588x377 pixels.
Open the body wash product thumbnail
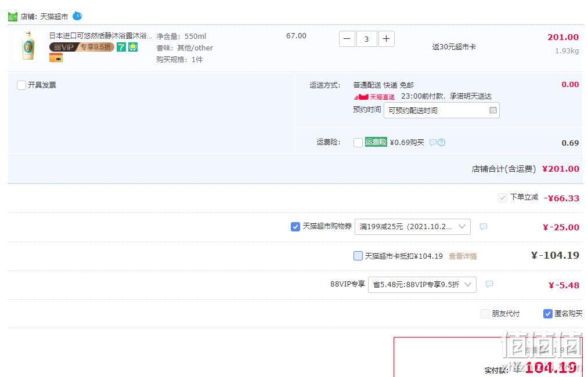coord(28,45)
